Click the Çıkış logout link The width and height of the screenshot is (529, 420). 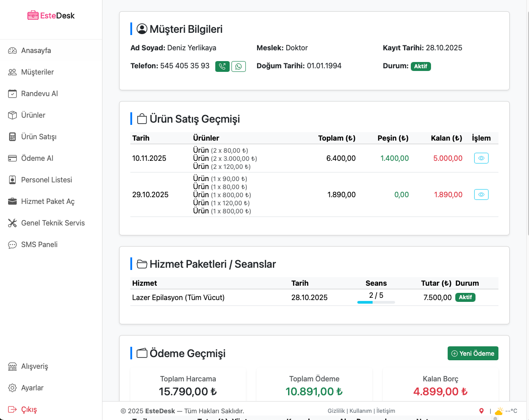coord(29,409)
